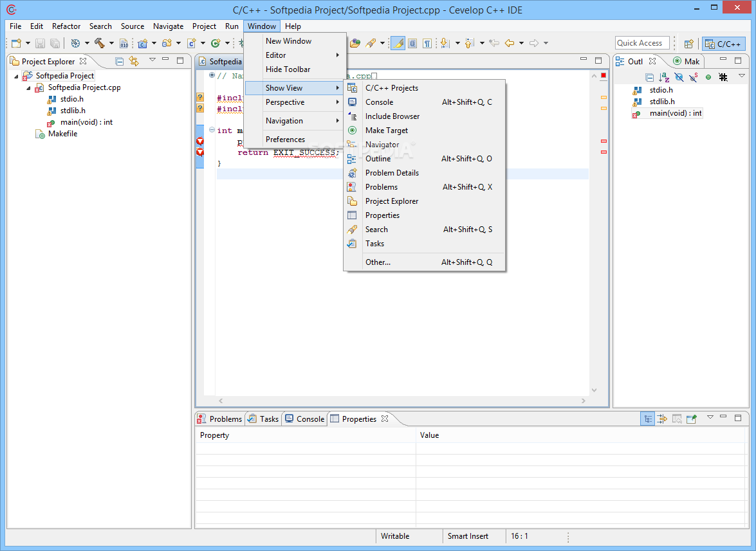Collapse the Softpedia Project.cpp tree node
Viewport: 756px width, 551px height.
(28, 87)
